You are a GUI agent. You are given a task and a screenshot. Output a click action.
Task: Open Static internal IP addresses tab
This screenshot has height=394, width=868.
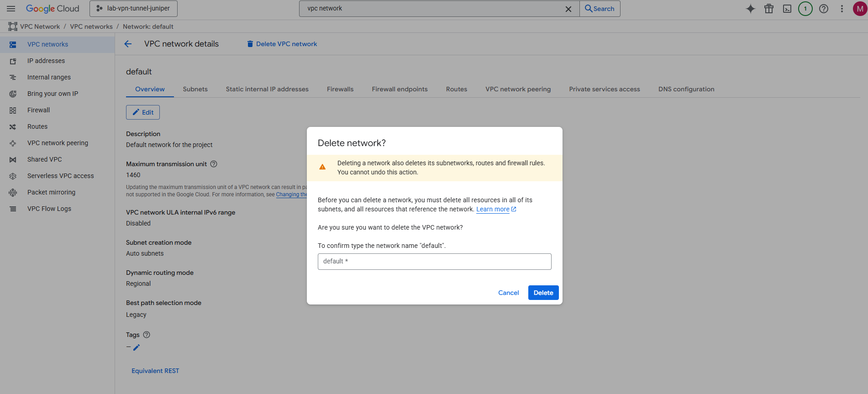[x=267, y=89]
